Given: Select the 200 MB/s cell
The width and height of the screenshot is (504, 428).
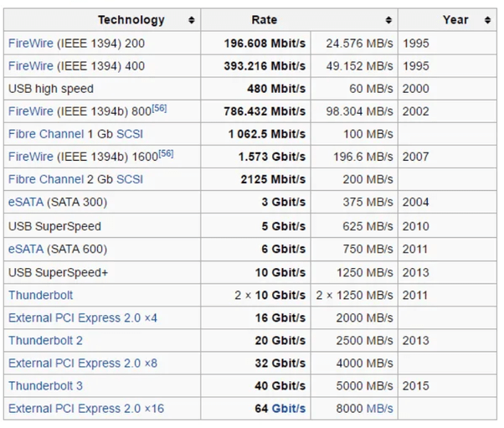Looking at the screenshot, I should coord(354,179).
